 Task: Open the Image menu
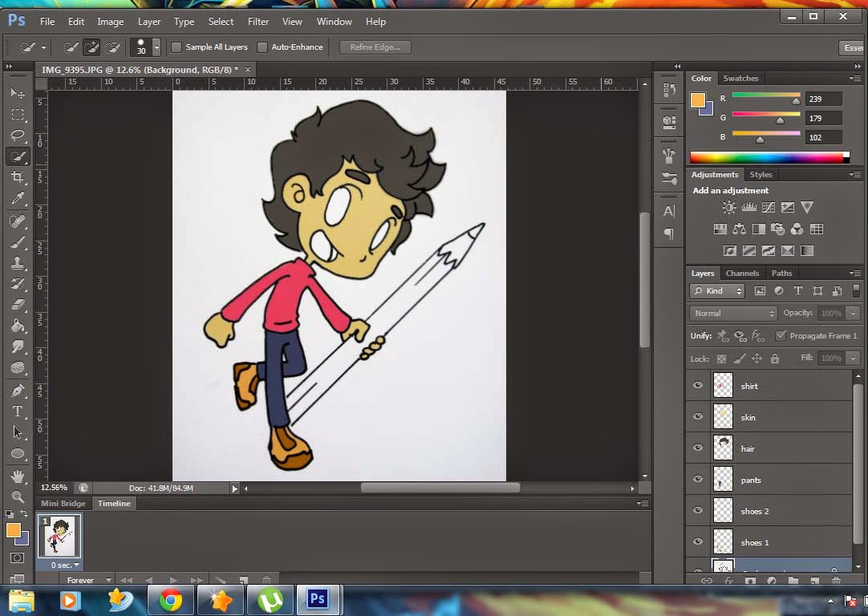tap(110, 22)
